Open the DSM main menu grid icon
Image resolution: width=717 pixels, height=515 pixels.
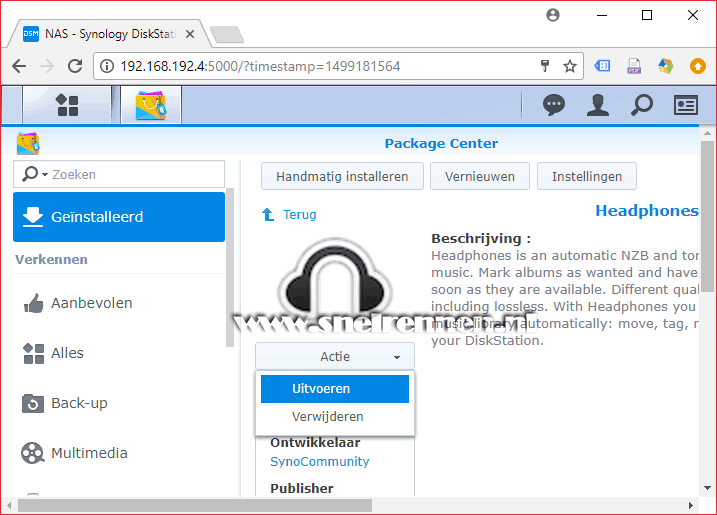pyautogui.click(x=67, y=105)
